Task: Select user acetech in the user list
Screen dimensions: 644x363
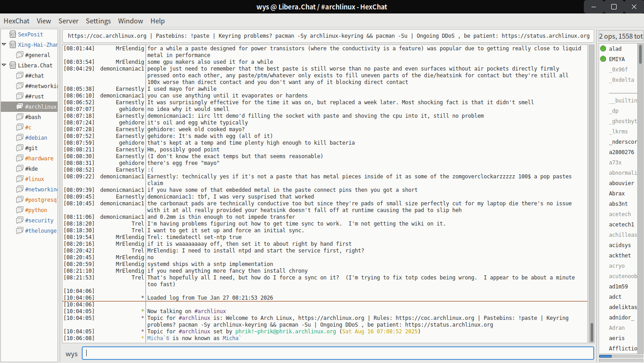Action: pyautogui.click(x=618, y=214)
